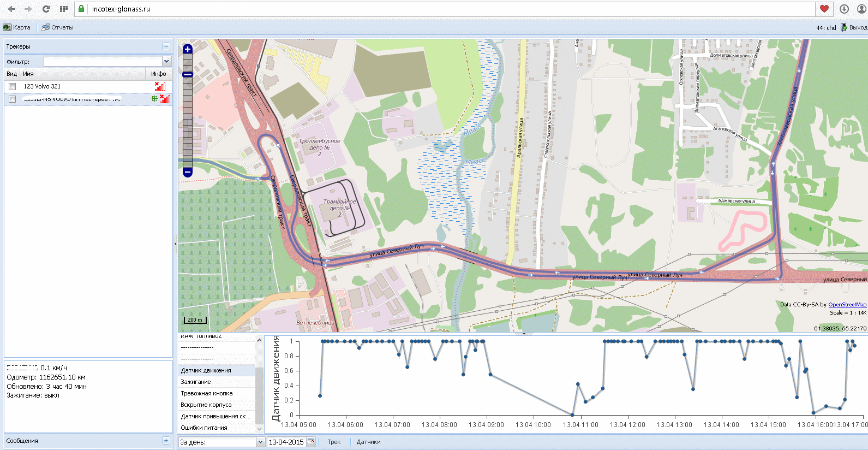
Task: Zoom in the map with plus button
Action: (188, 49)
